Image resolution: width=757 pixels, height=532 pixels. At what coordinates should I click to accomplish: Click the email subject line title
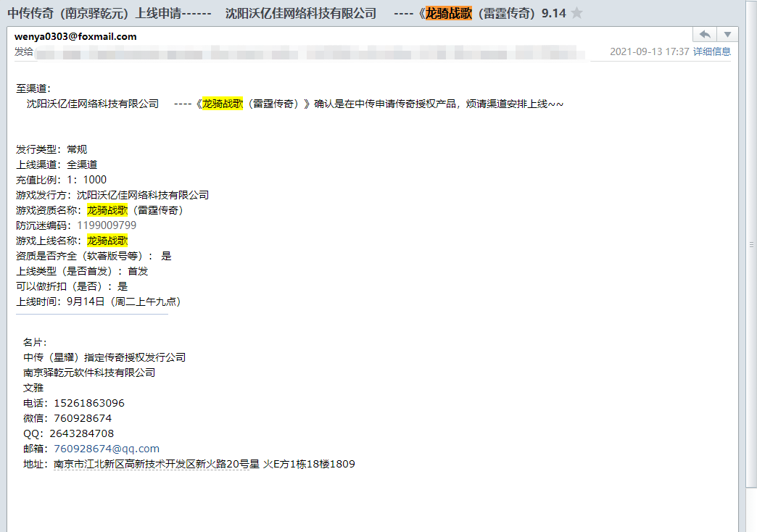click(x=286, y=13)
